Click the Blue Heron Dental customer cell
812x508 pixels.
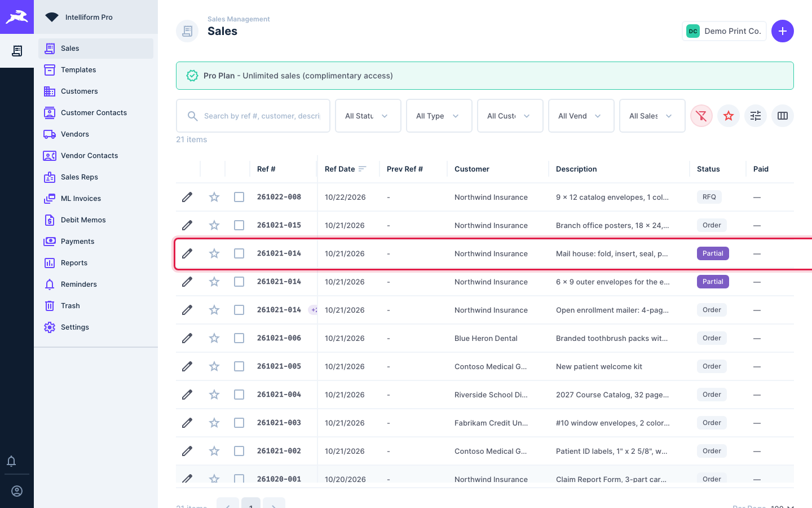tap(486, 338)
